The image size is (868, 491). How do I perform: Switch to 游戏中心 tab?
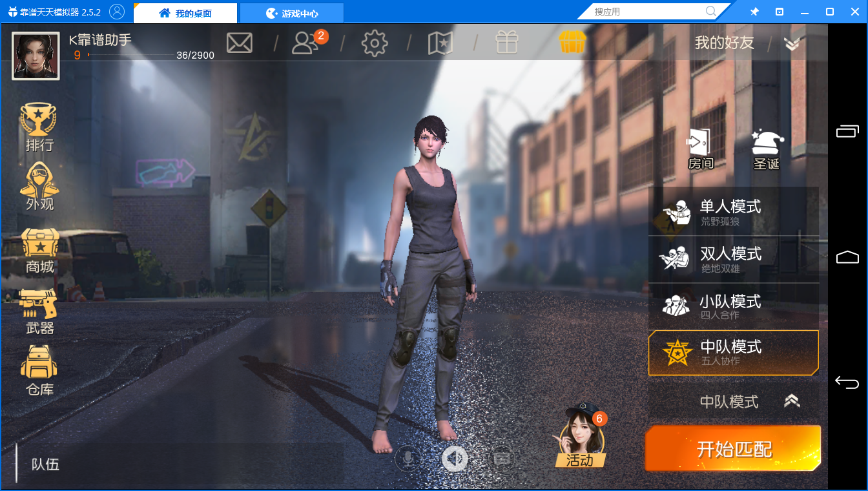coord(292,13)
